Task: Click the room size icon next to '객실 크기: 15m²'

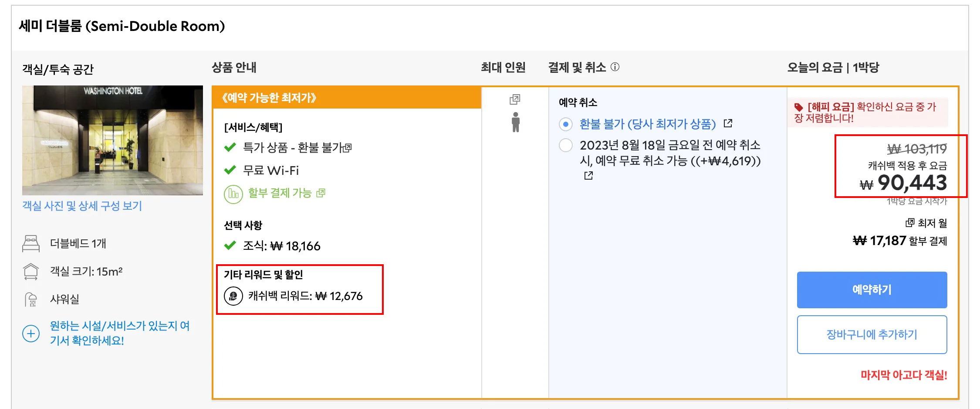Action: coord(30,271)
